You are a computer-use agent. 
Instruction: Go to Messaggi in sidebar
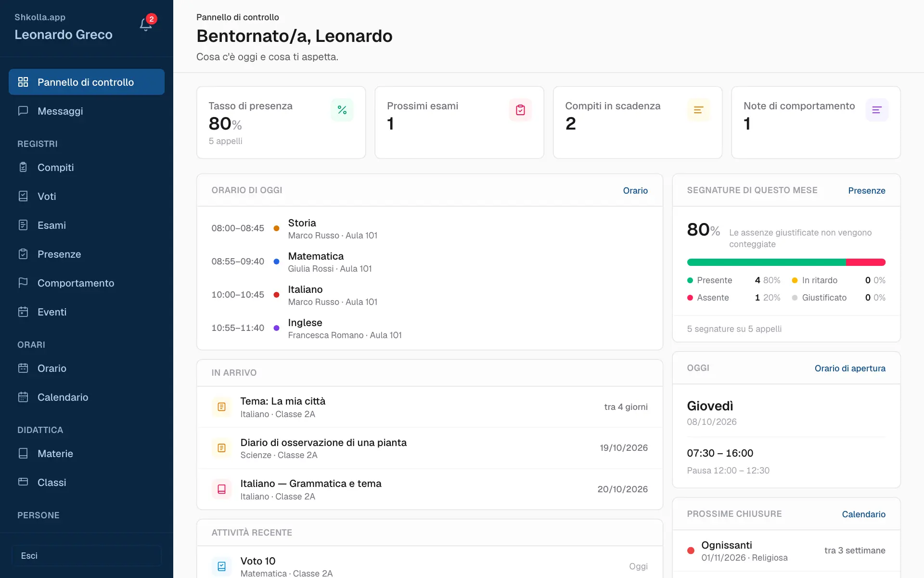pos(87,111)
